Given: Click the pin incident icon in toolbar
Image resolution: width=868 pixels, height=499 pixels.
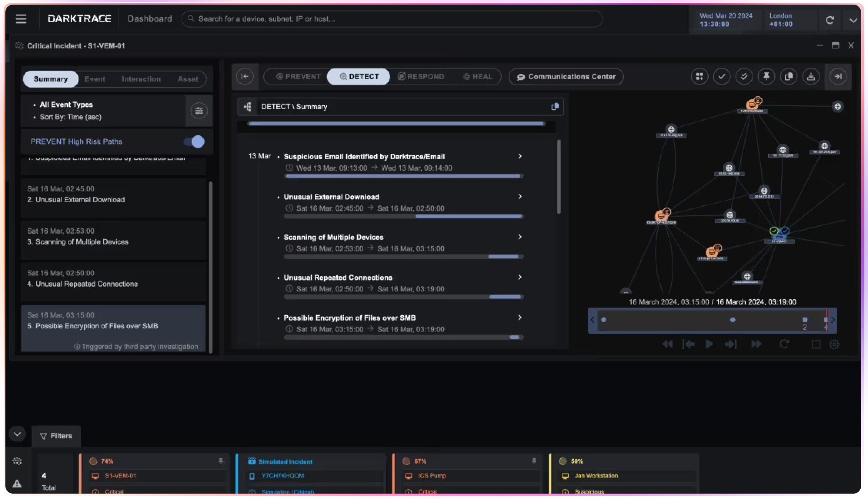Looking at the screenshot, I should [x=766, y=77].
